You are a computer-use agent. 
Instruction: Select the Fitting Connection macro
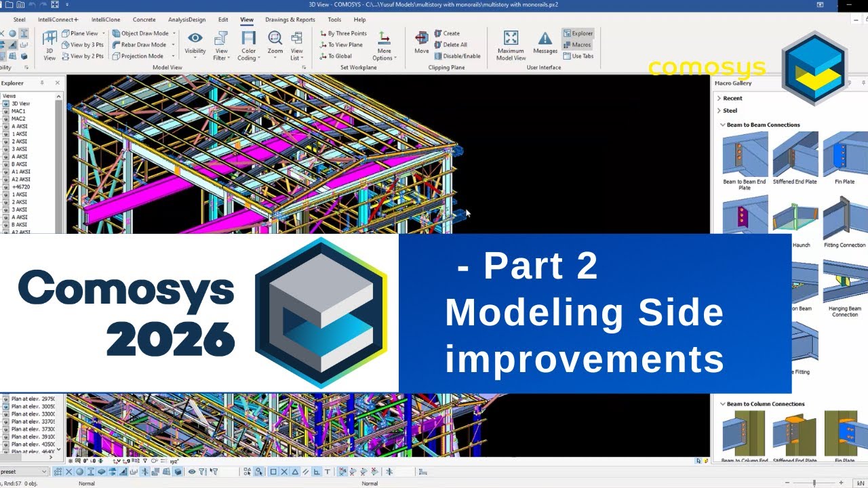[845, 222]
